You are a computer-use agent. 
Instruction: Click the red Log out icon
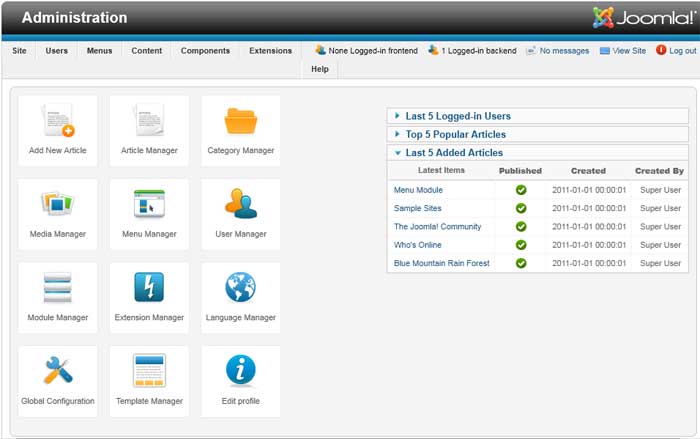pos(661,50)
